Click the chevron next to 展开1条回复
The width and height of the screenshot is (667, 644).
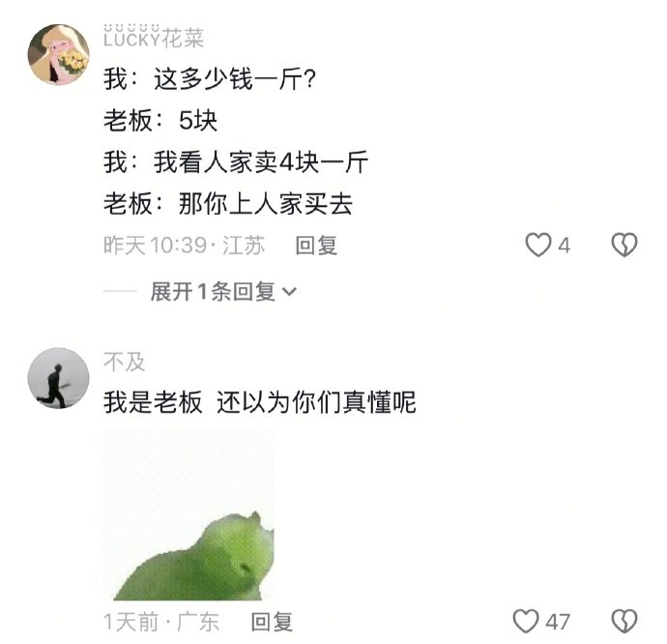(289, 292)
